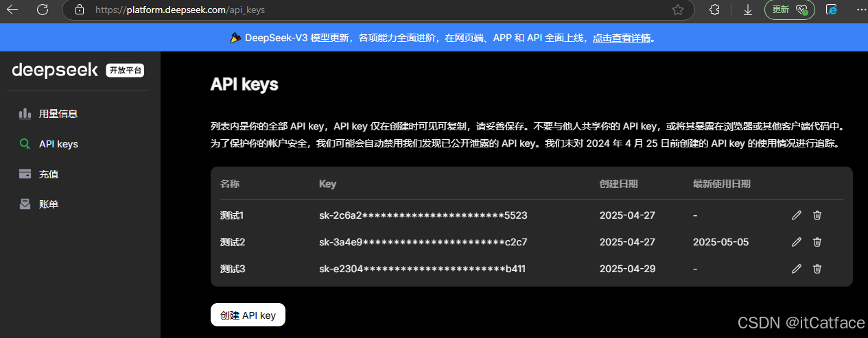Click the name 测试2
868x338 pixels.
pos(233,242)
